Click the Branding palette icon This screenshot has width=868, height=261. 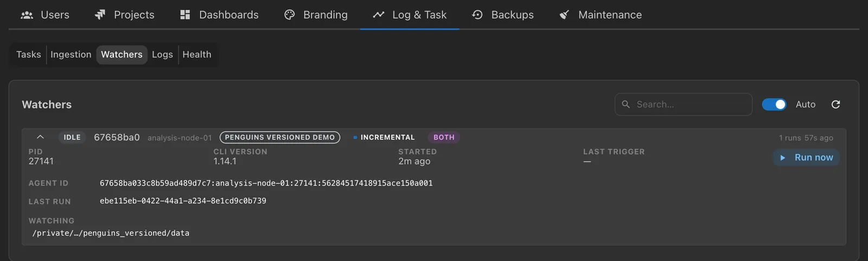[290, 15]
